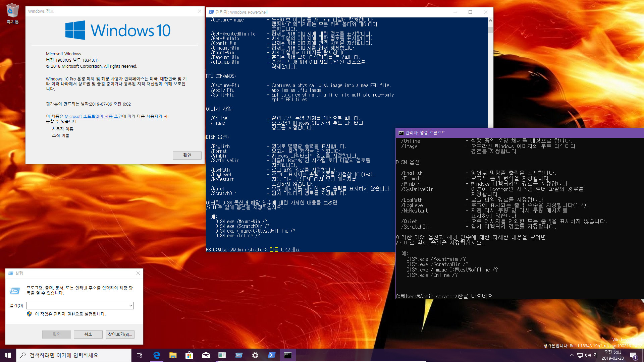Screen dimensions: 644x362
Task: Close the Windows 정보 dialog
Action: tap(200, 11)
